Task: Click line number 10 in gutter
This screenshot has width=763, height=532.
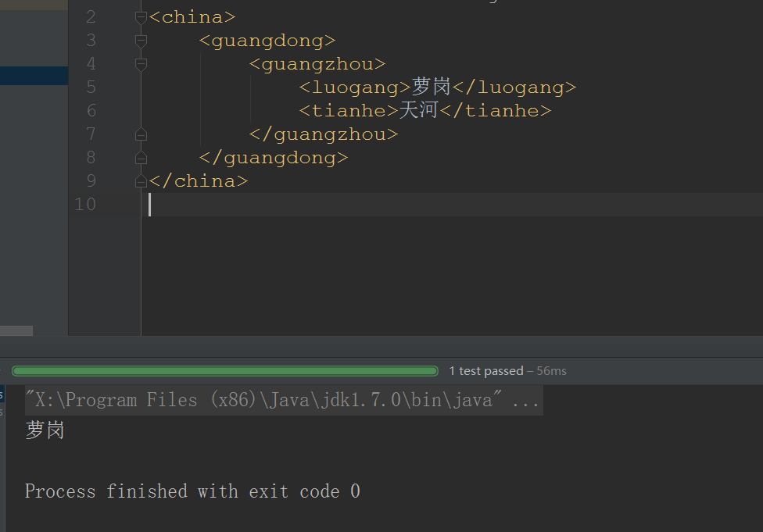Action: [x=85, y=204]
